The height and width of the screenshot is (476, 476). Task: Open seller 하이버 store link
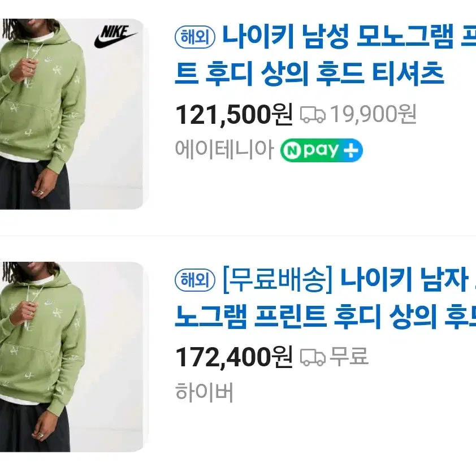click(x=204, y=392)
